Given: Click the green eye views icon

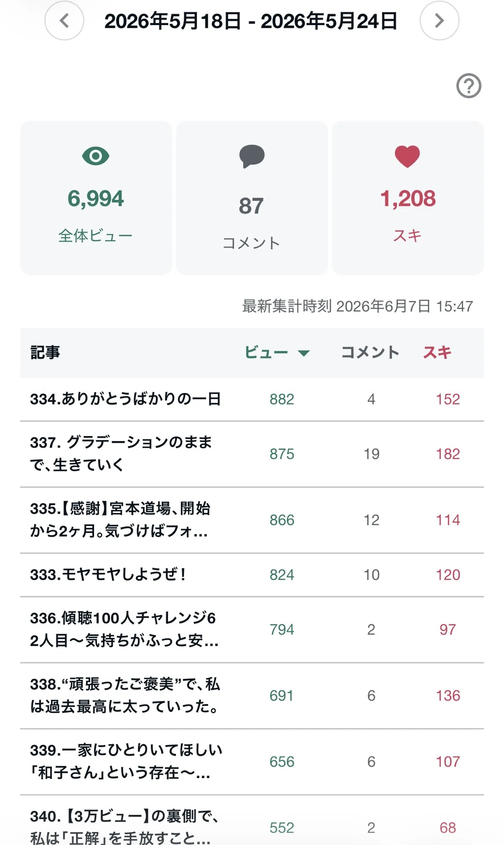Looking at the screenshot, I should [x=95, y=156].
